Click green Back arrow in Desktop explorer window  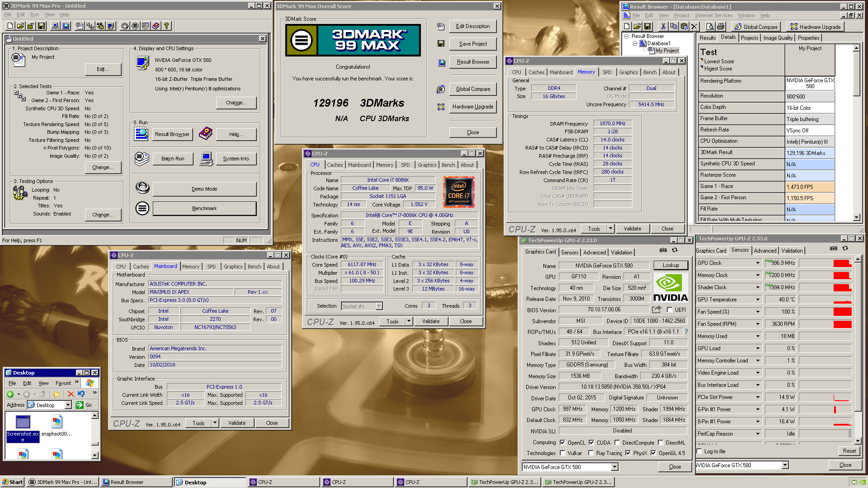[10, 394]
